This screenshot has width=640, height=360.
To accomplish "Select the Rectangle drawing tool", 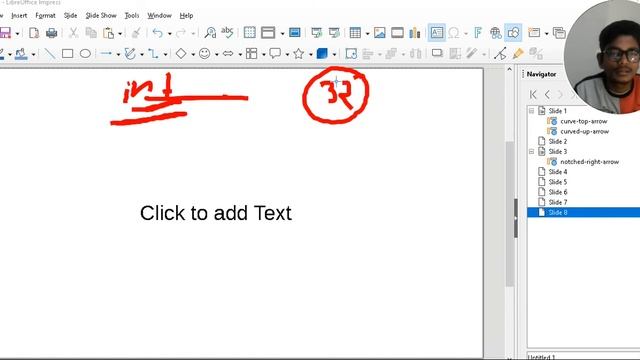I will [67, 53].
